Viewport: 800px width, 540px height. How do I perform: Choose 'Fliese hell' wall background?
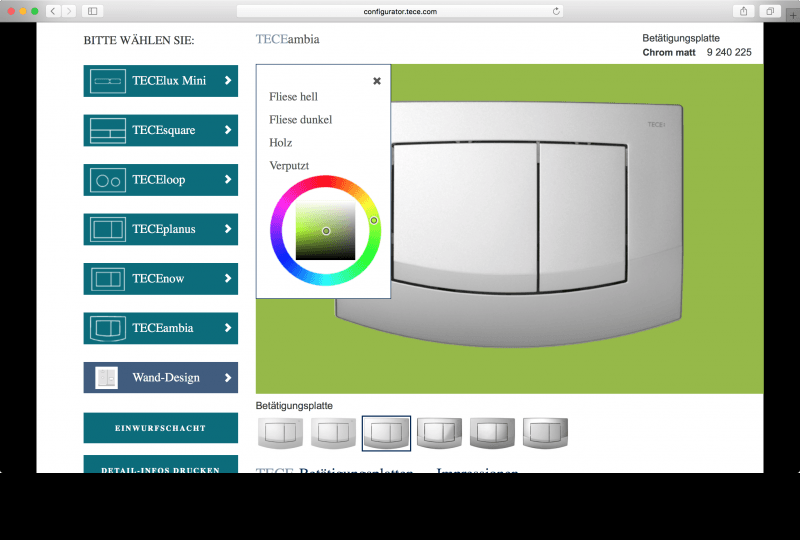(x=293, y=97)
